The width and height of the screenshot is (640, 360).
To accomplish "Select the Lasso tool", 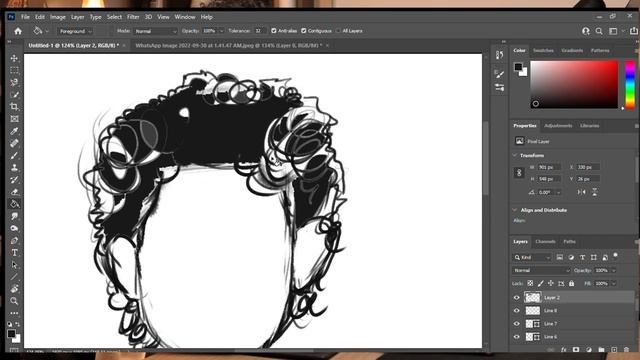I will [x=14, y=82].
